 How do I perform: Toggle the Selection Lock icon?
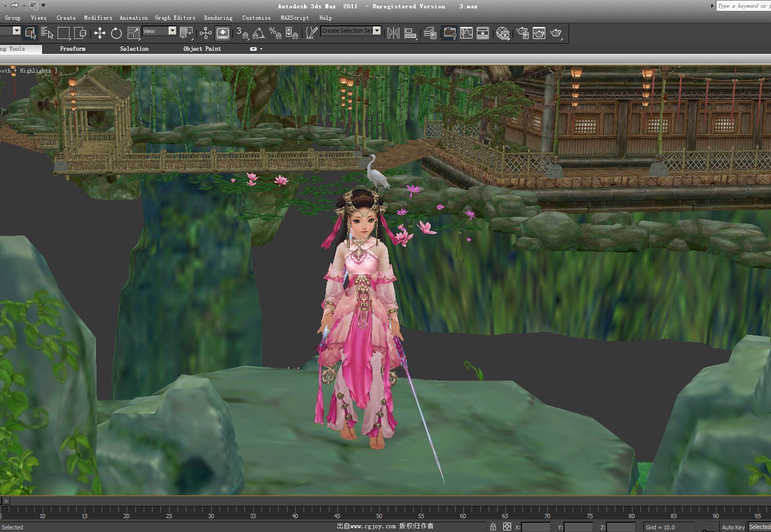pos(493,526)
